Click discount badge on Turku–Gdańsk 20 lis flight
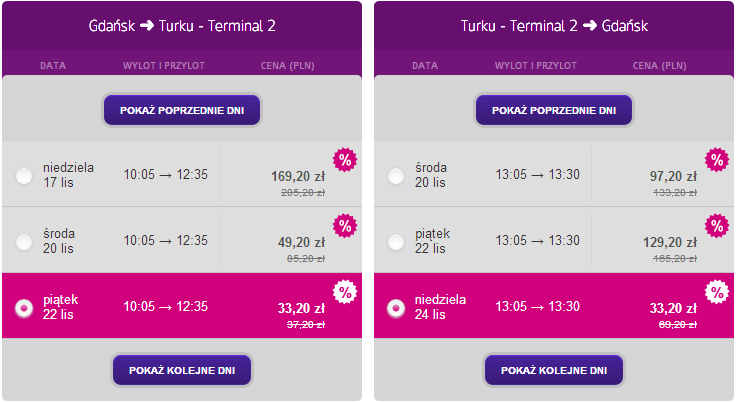This screenshot has width=737, height=402. click(x=716, y=160)
